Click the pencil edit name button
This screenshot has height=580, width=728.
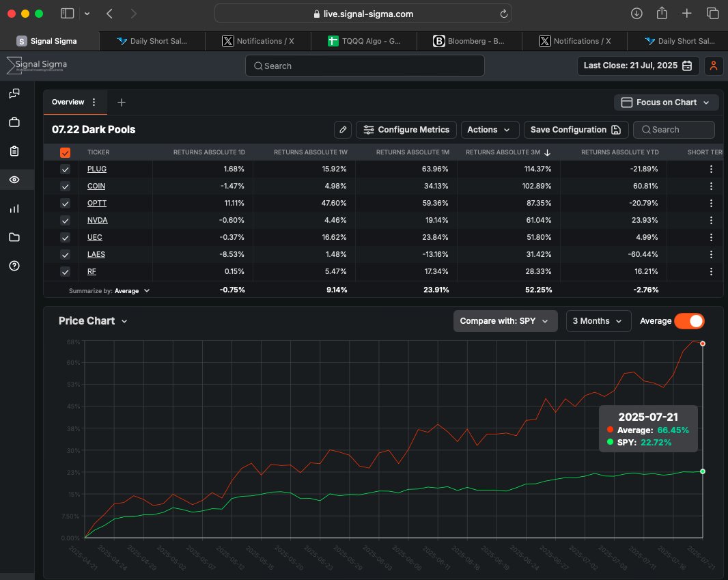(343, 130)
